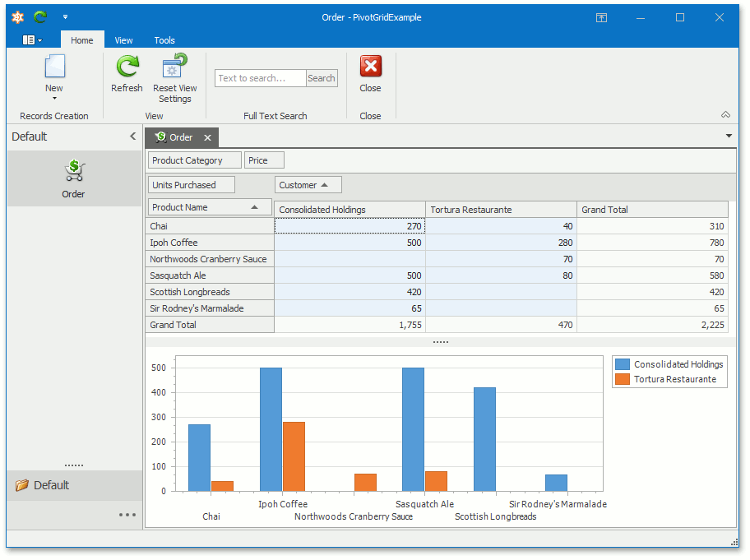
Task: Click the Search button
Action: 322,78
